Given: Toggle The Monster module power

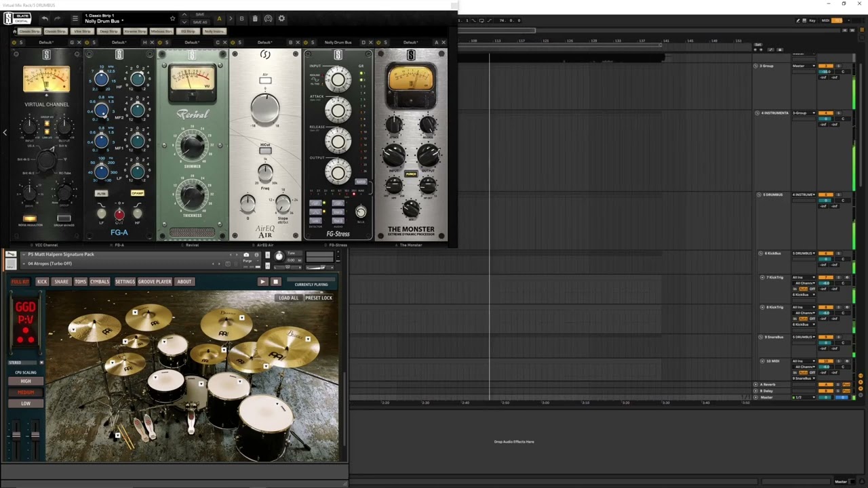Looking at the screenshot, I should [378, 43].
